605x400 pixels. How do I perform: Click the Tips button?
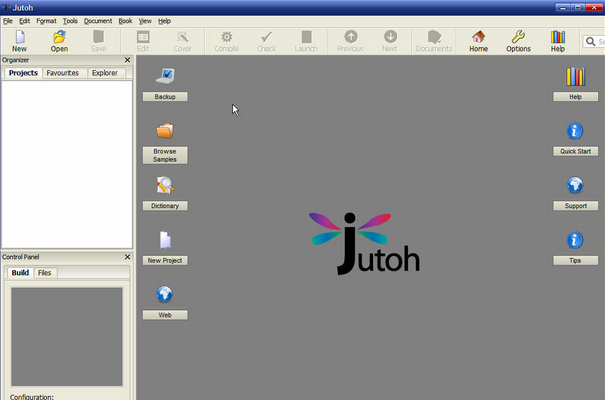tap(576, 261)
